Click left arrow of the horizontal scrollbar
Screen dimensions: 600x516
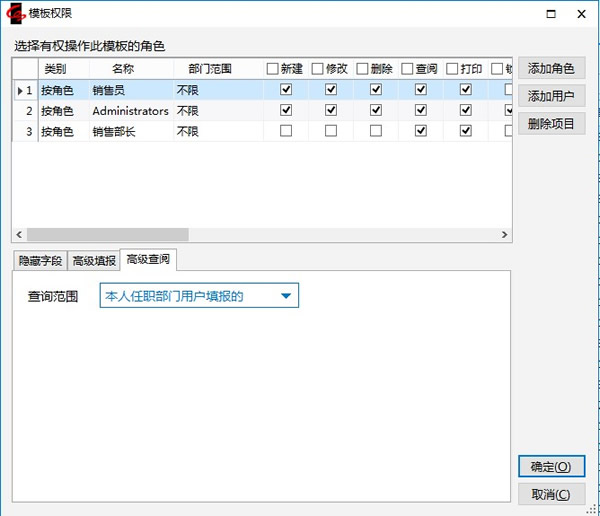pos(19,234)
